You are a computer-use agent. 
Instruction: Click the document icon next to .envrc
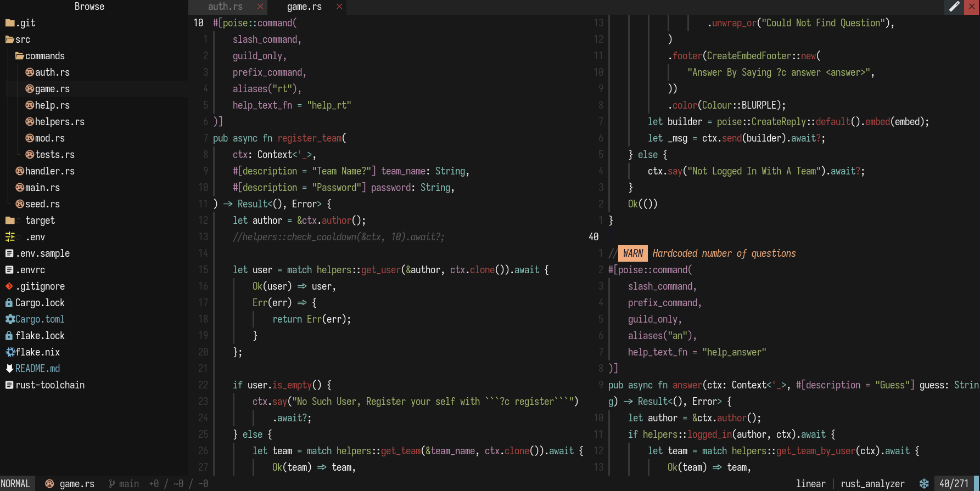pyautogui.click(x=9, y=270)
